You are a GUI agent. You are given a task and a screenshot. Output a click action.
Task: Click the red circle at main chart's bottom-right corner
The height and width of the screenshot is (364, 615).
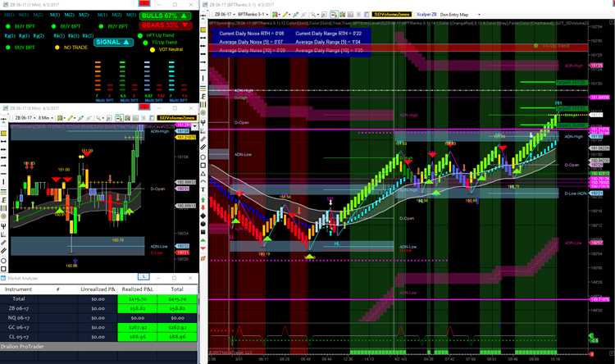(592, 354)
